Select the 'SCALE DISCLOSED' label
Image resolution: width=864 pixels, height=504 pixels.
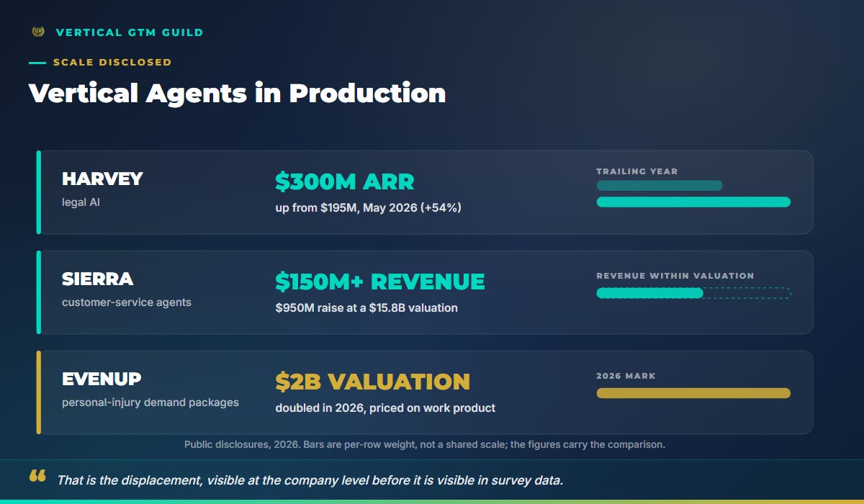click(112, 63)
